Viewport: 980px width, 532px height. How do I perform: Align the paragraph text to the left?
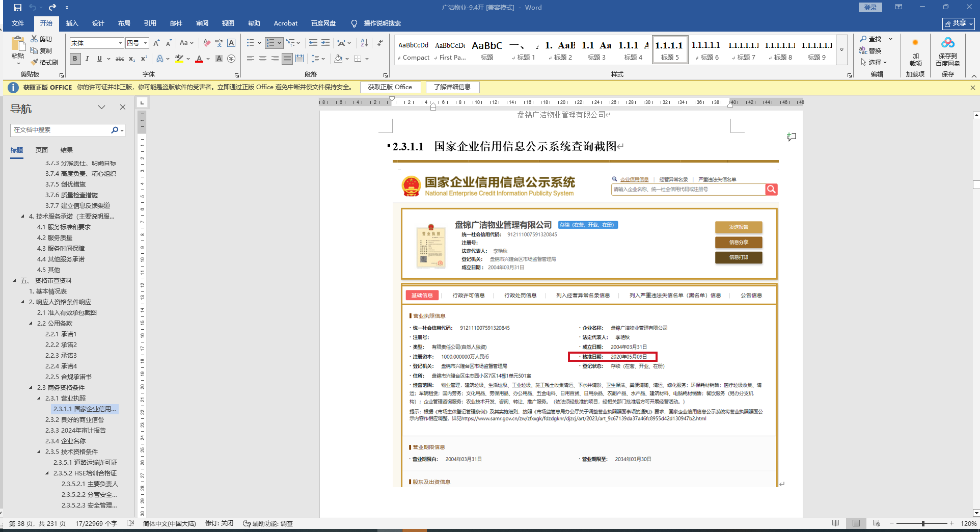[x=251, y=59]
